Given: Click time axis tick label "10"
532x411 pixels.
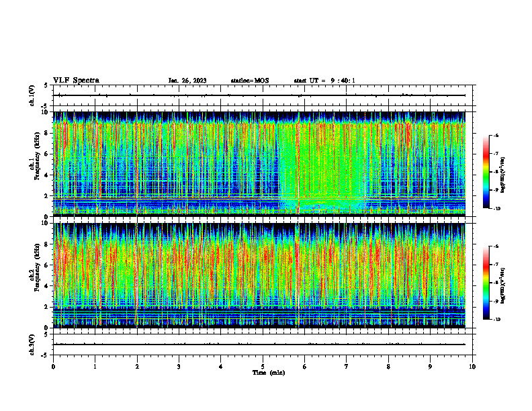Looking at the screenshot, I should click(x=472, y=367).
